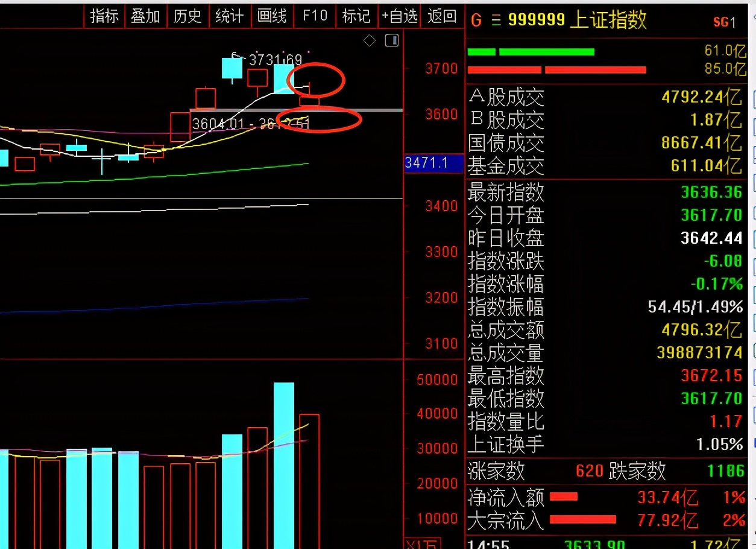This screenshot has height=549, width=756.
Task: Click the 指数涨幅 value -0.17%
Action: pyautogui.click(x=717, y=284)
